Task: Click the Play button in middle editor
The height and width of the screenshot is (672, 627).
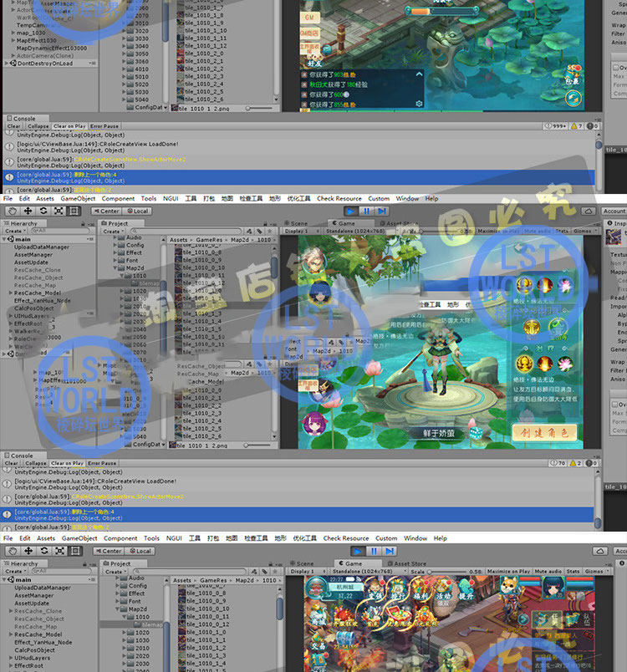Action: click(350, 211)
